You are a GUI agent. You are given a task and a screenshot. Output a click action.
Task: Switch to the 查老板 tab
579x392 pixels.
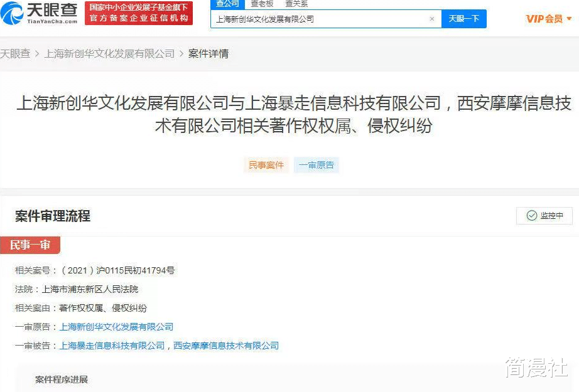click(x=262, y=4)
